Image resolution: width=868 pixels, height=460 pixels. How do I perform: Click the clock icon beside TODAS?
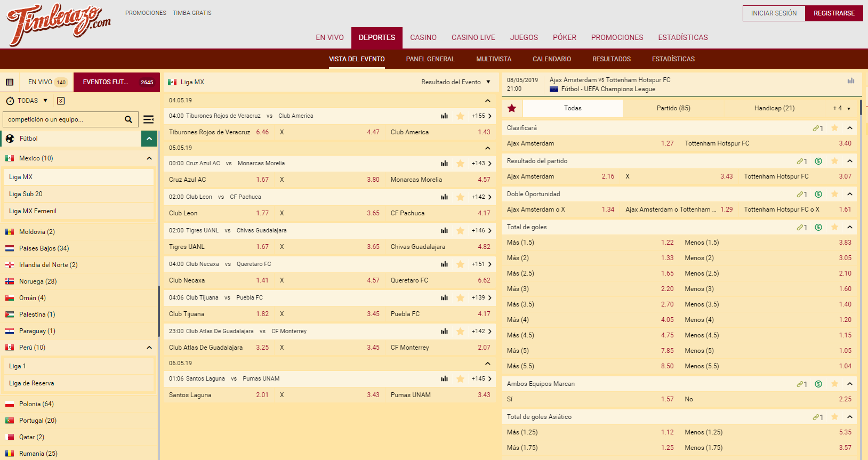point(10,101)
